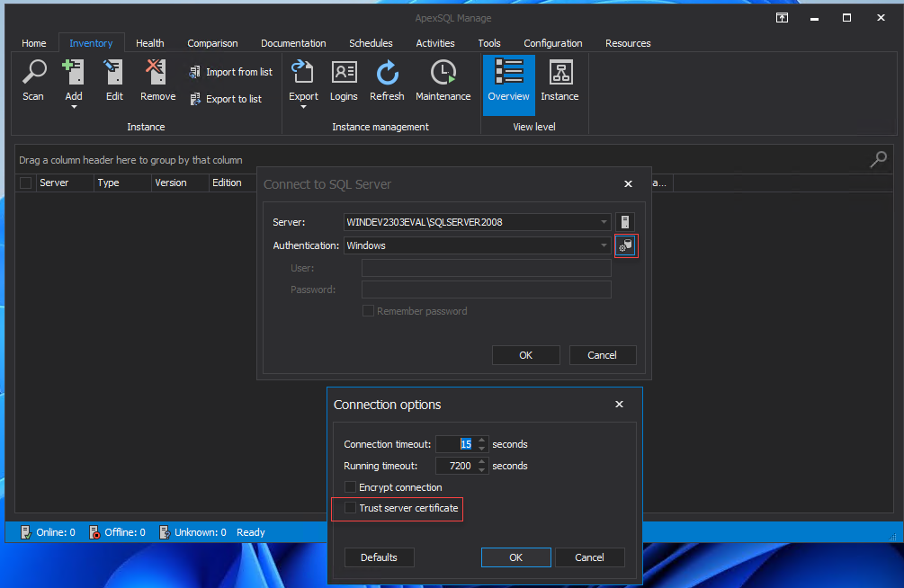Click the Offline status icon
The width and height of the screenshot is (904, 588).
click(94, 532)
